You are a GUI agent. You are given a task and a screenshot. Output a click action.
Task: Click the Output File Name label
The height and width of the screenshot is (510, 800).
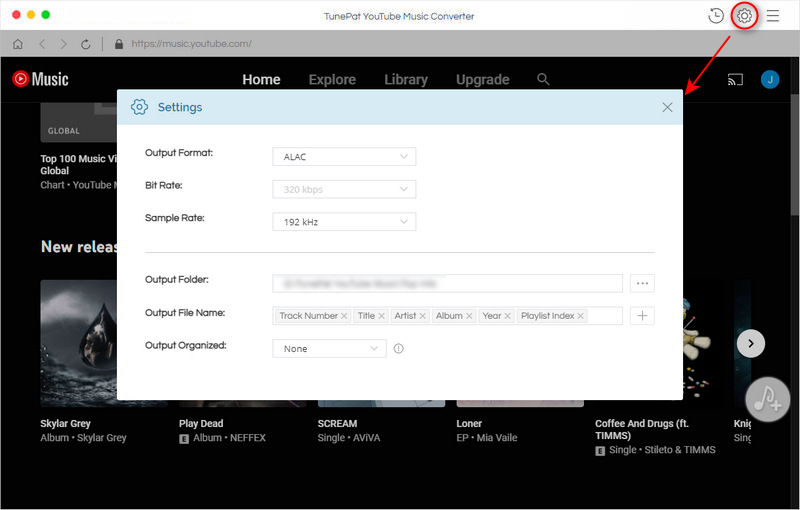(x=185, y=313)
